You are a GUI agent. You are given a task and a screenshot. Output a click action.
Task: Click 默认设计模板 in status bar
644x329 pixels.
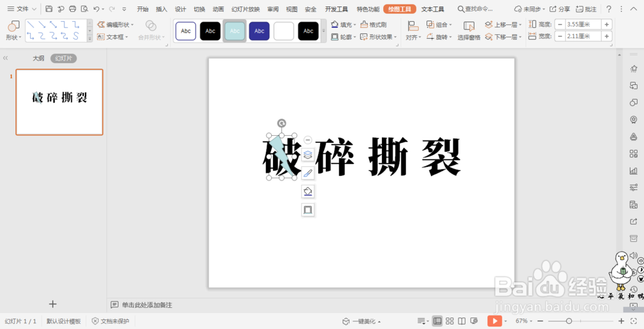pyautogui.click(x=63, y=321)
